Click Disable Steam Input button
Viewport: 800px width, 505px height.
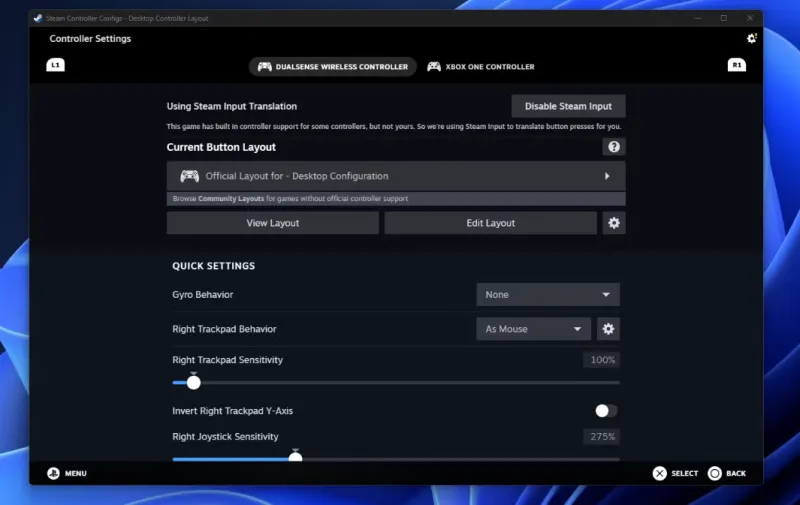point(568,106)
